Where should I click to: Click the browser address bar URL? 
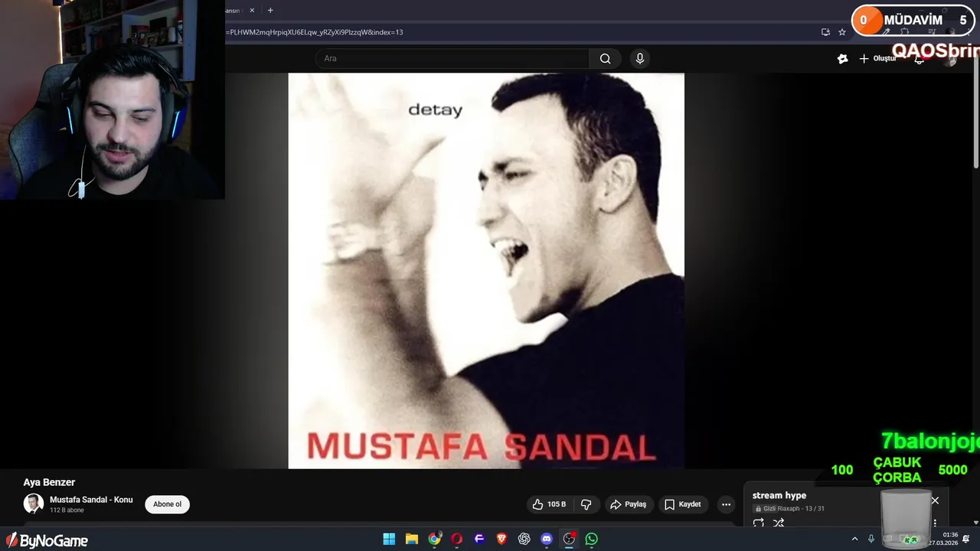click(x=314, y=32)
